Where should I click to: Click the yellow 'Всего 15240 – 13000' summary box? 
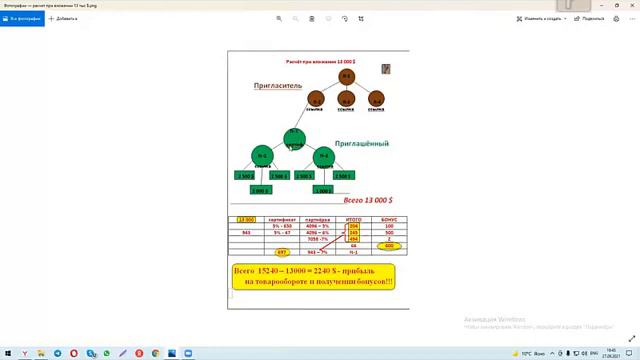[x=313, y=277]
